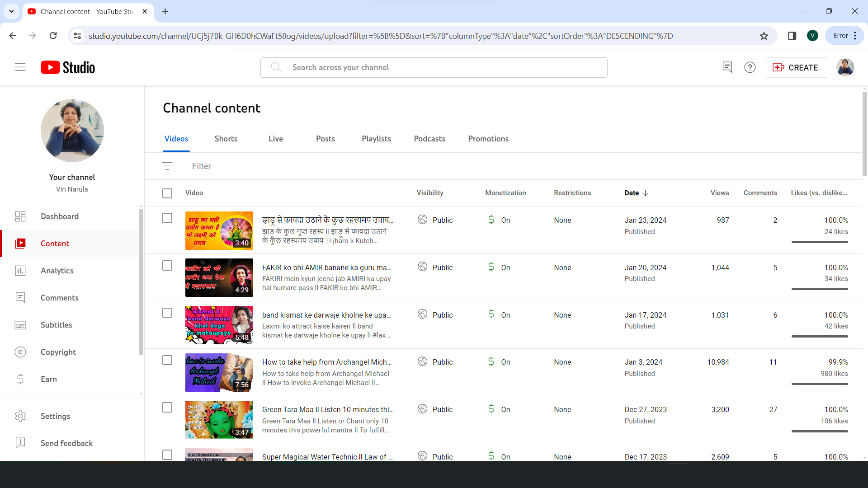
Task: Open the Archangel Michael video title link
Action: coord(326,362)
